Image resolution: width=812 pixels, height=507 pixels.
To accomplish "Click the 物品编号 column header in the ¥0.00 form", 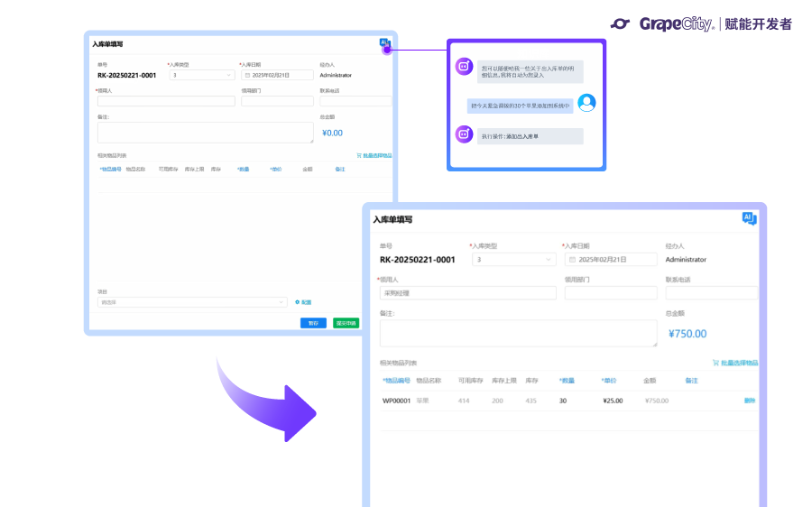I will click(110, 170).
